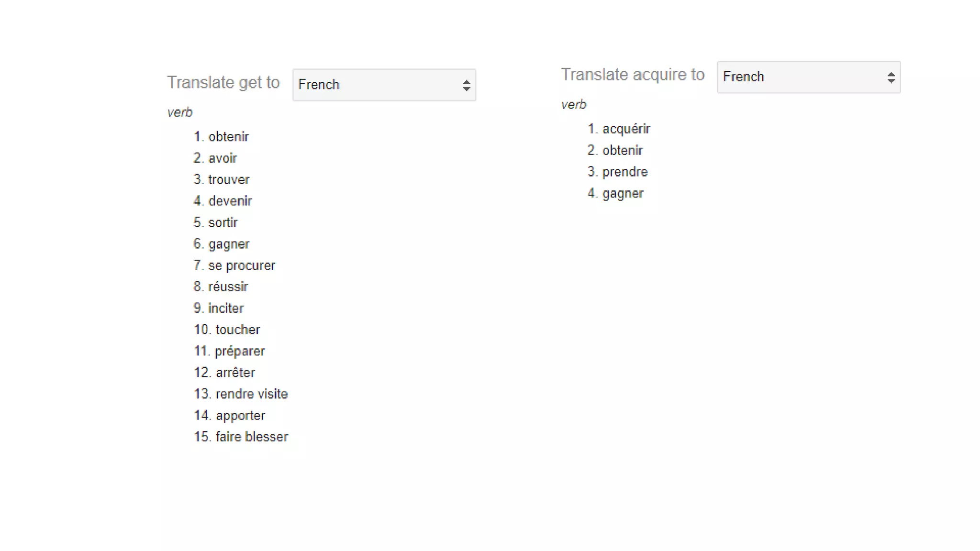Click 'acquérir' in the acquire list

pos(626,129)
